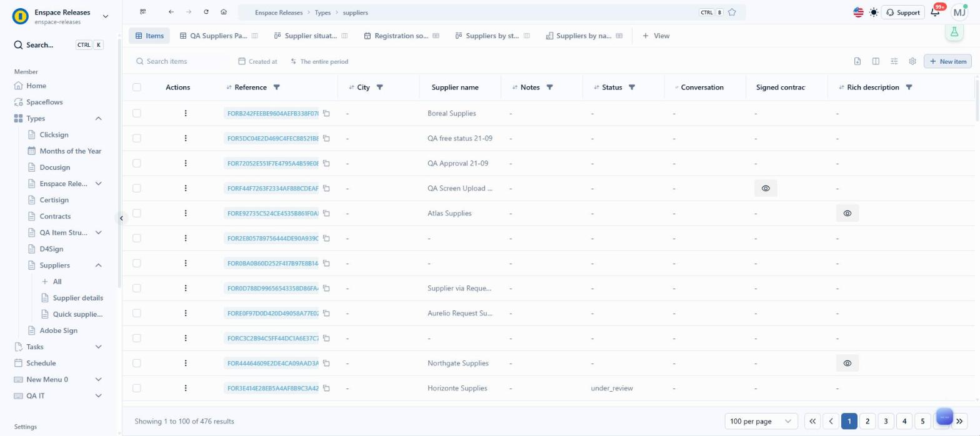Click the green lab flask icon
This screenshot has height=436, width=980.
tap(954, 32)
